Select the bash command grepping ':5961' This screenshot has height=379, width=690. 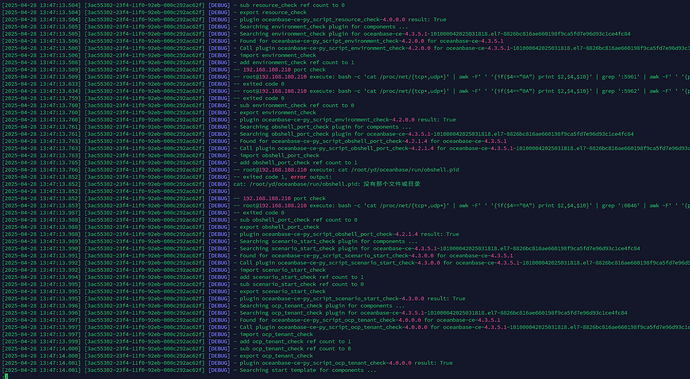coord(461,77)
